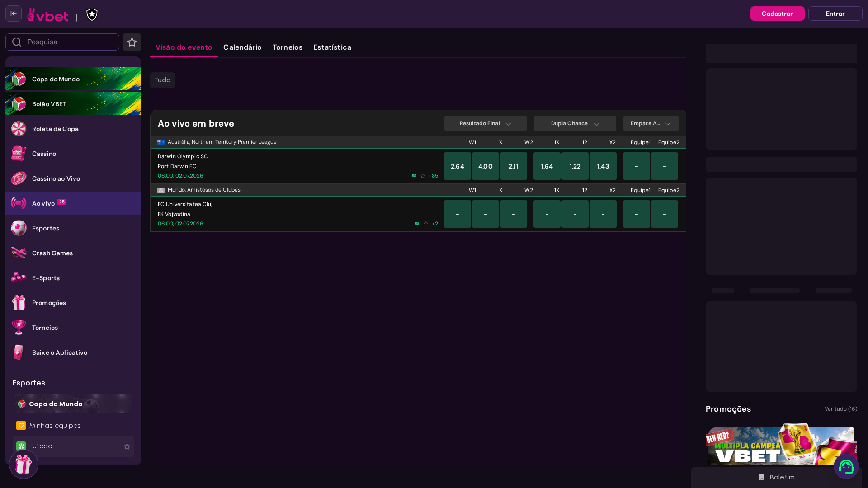The image size is (868, 488).
Task: Click the Futebol green ball icon
Action: (21, 446)
